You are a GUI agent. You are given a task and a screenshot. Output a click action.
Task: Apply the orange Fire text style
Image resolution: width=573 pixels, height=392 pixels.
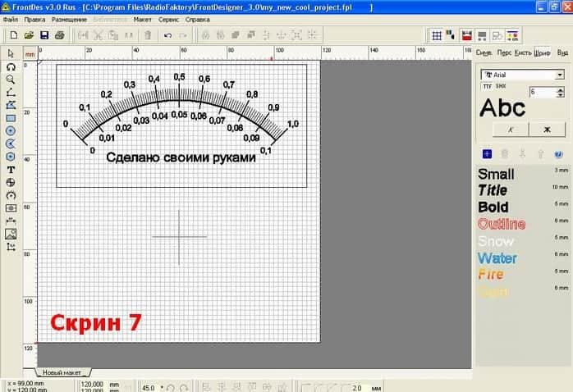(491, 274)
